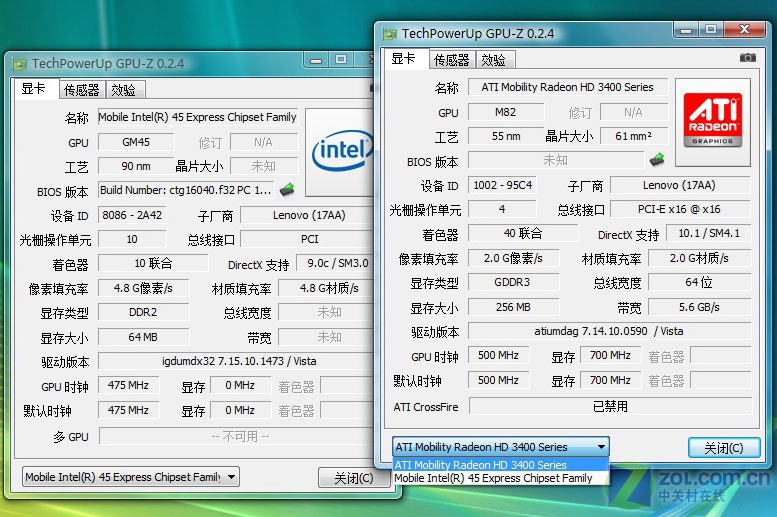Click the GPU-Z title bar icon in the Intel window

click(x=20, y=63)
